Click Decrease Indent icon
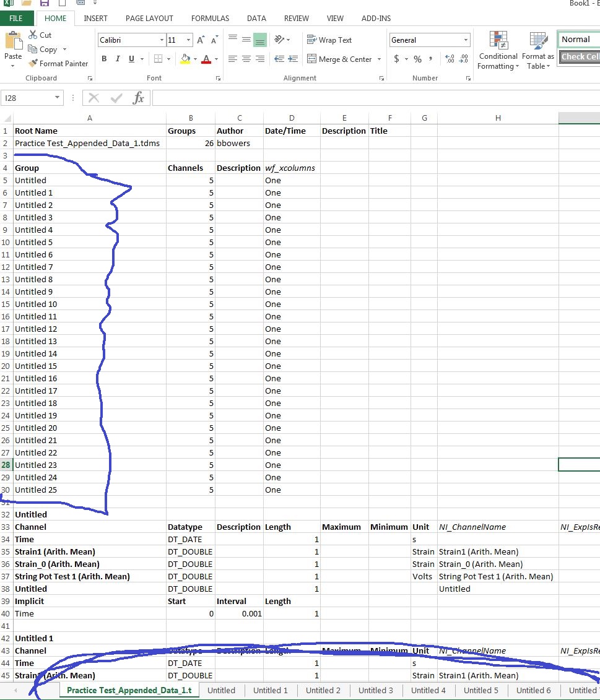 coord(279,59)
